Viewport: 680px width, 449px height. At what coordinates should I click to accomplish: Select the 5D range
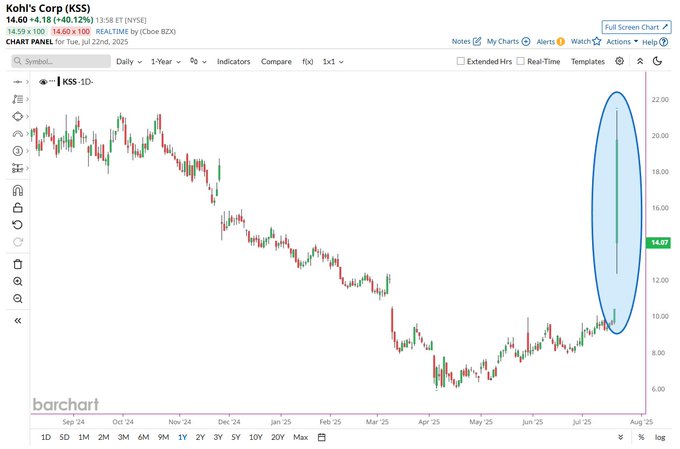[x=64, y=437]
